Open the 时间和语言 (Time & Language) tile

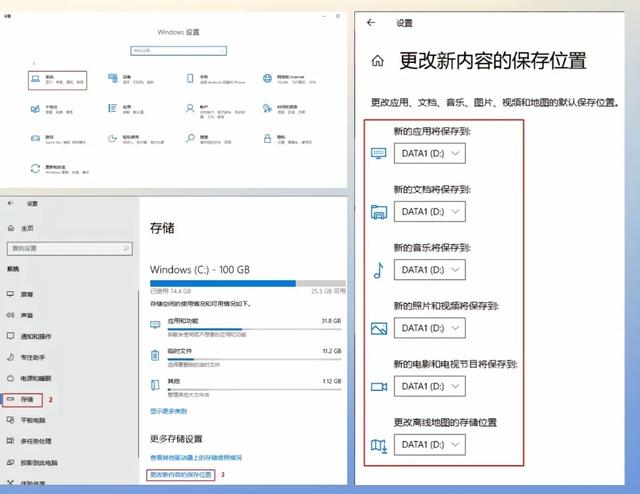(x=284, y=109)
